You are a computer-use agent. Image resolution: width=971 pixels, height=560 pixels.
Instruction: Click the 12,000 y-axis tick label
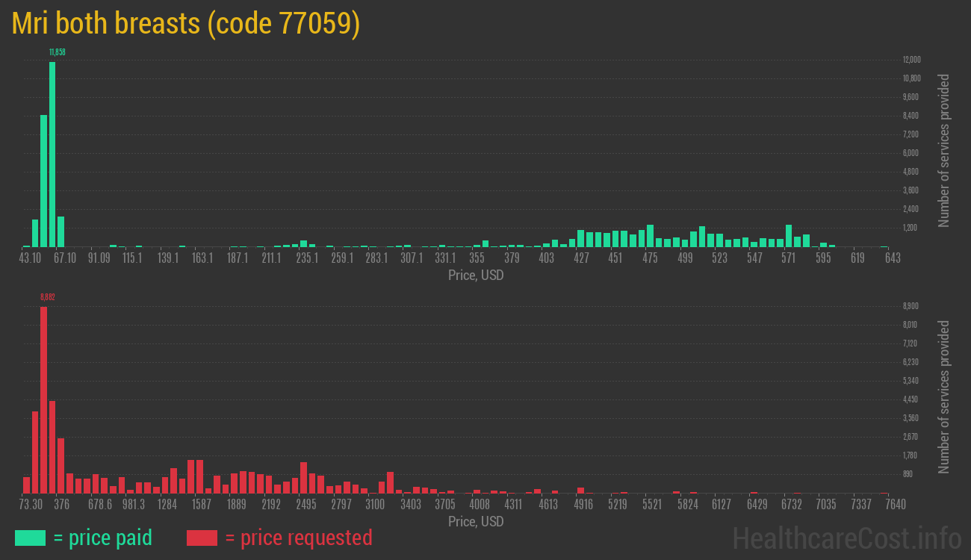pyautogui.click(x=911, y=60)
